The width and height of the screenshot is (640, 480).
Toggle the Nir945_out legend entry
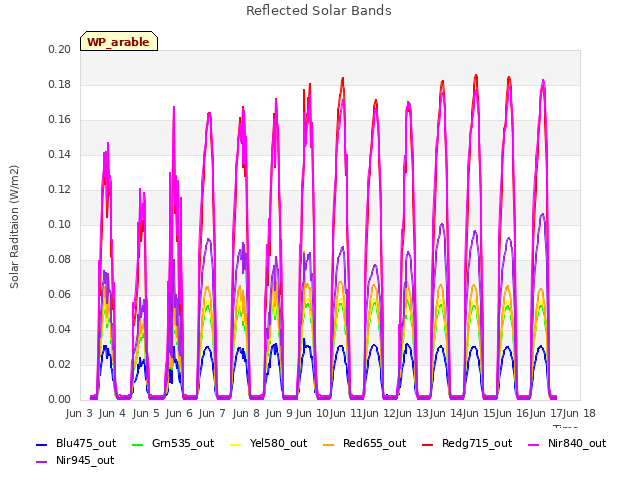click(75, 461)
